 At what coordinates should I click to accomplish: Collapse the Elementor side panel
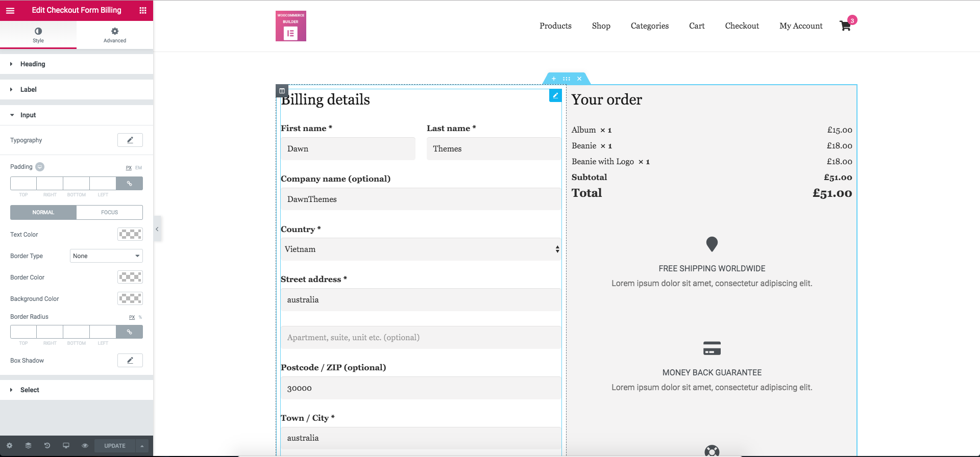157,229
